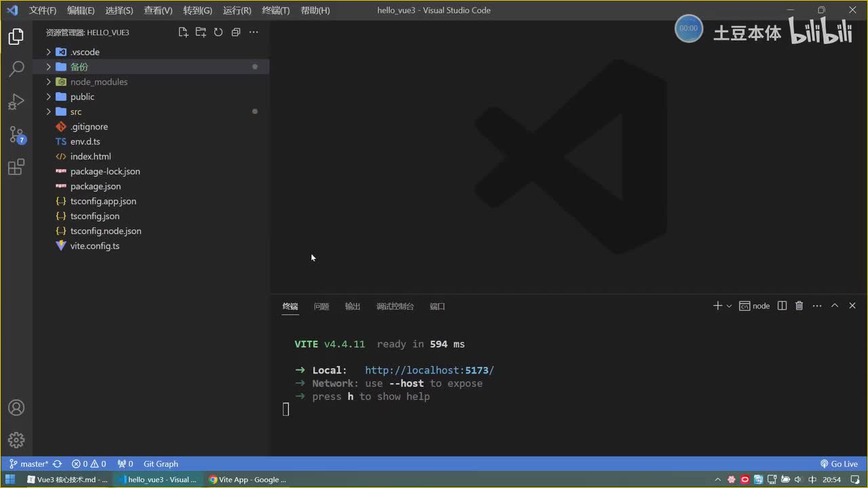
Task: Select the node terminal instance
Action: (x=754, y=306)
